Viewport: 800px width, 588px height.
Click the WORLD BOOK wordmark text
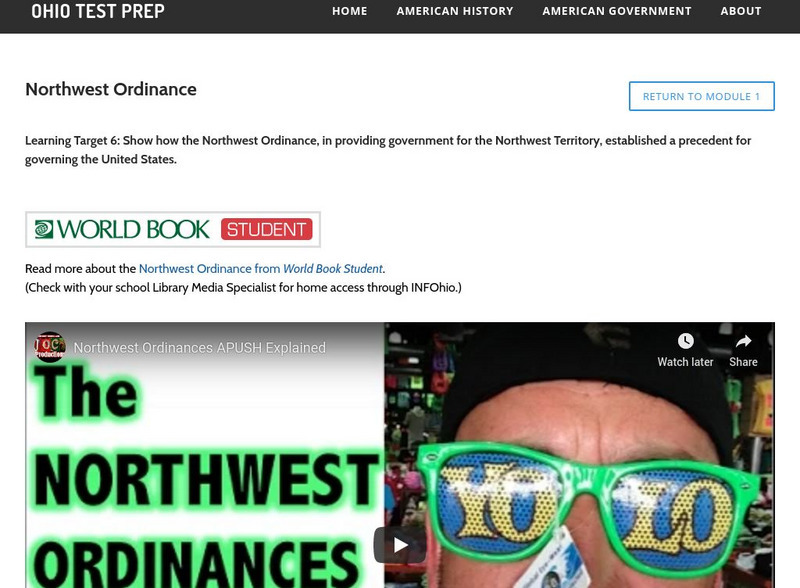coord(133,229)
